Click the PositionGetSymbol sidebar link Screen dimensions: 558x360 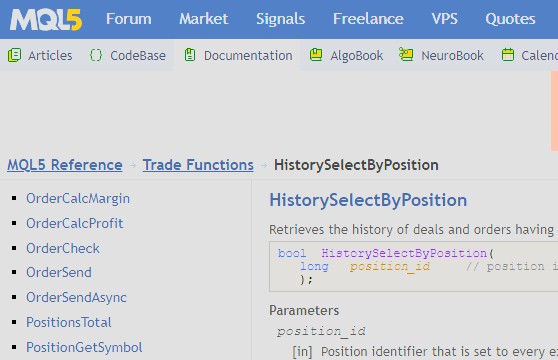coord(84,348)
